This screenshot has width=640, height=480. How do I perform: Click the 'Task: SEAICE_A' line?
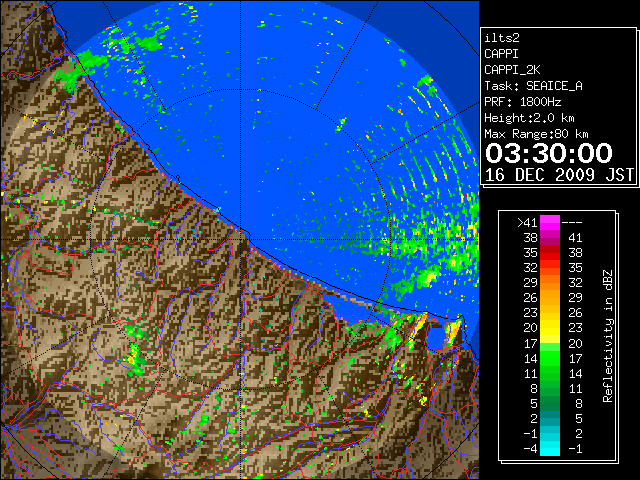coord(533,86)
